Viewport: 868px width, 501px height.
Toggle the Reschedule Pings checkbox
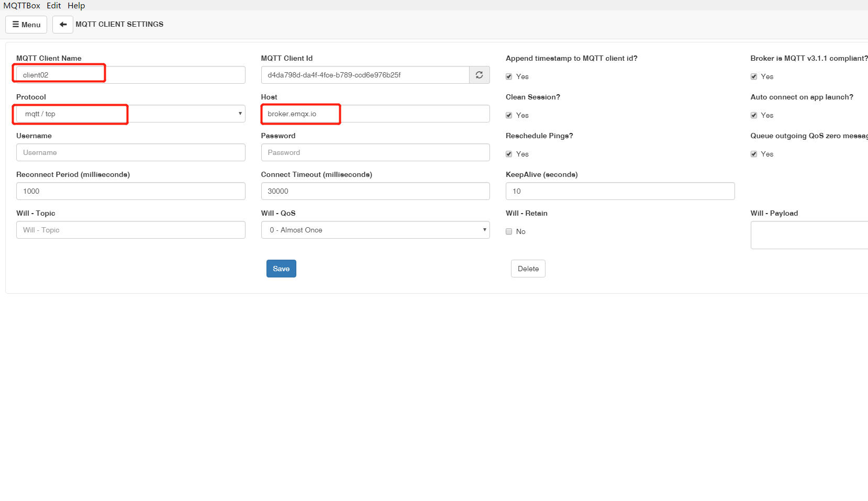pos(509,154)
